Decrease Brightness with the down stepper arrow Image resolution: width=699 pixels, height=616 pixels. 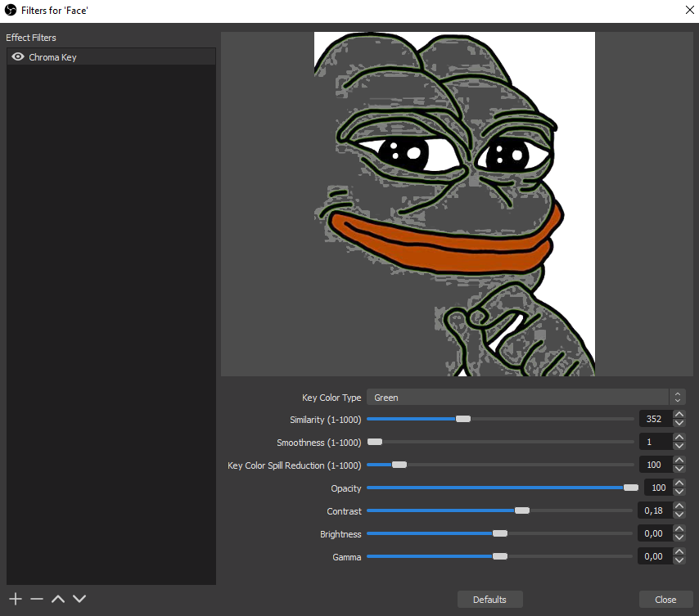coord(679,537)
